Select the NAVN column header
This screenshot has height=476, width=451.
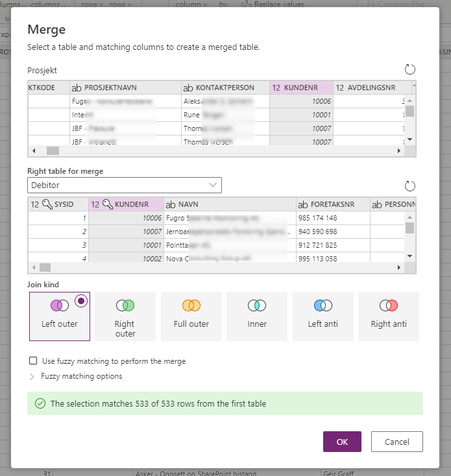pos(230,204)
